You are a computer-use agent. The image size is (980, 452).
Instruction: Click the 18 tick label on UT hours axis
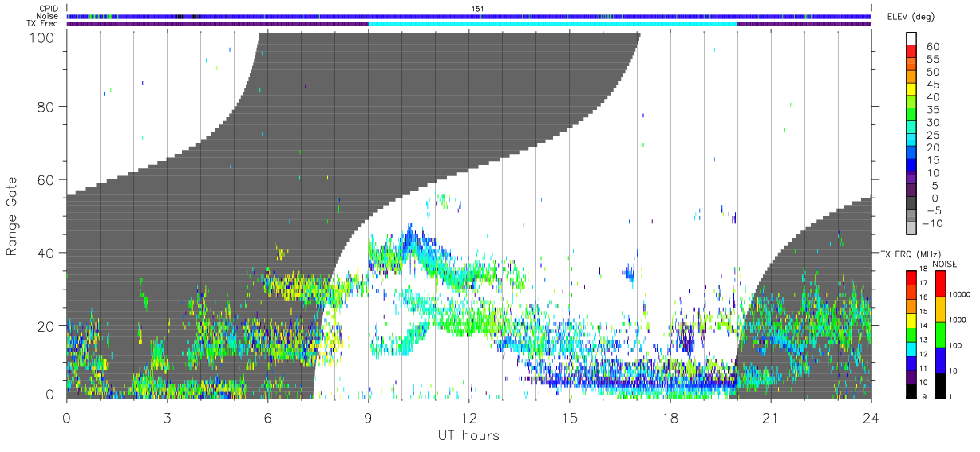670,418
